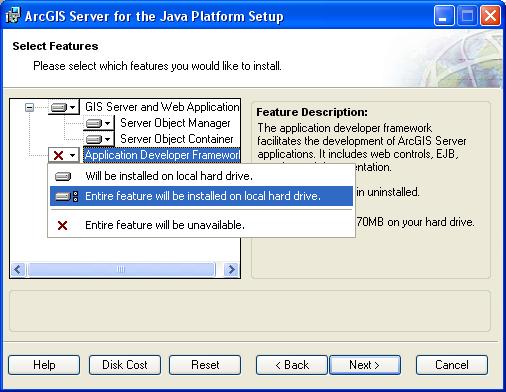The width and height of the screenshot is (506, 392).
Task: Select the Server Object Container tree item
Action: click(177, 139)
